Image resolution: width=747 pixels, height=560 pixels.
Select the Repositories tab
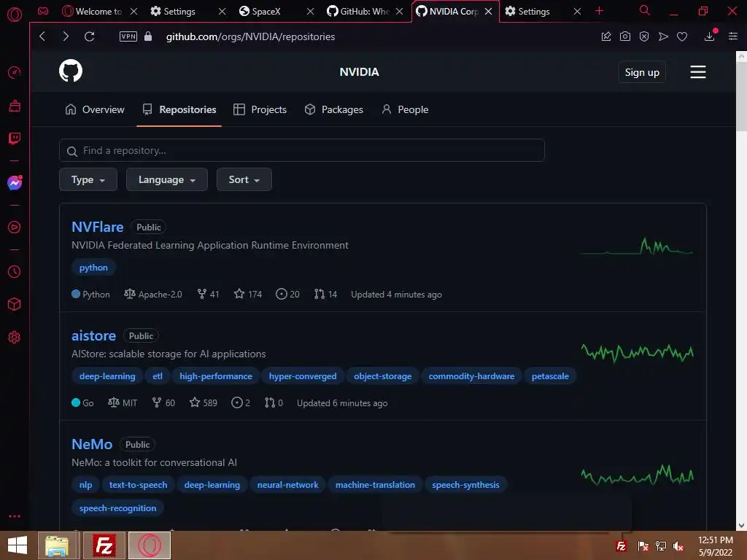179,109
